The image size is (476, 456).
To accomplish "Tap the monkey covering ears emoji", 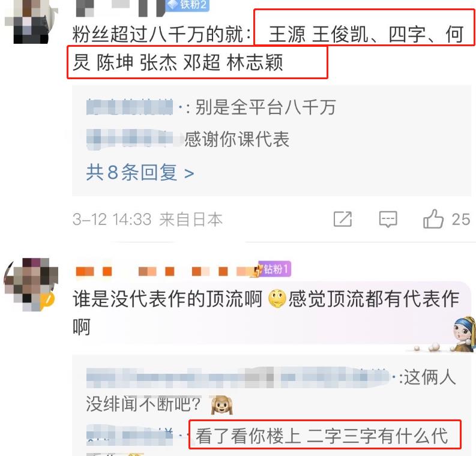I will (x=222, y=405).
